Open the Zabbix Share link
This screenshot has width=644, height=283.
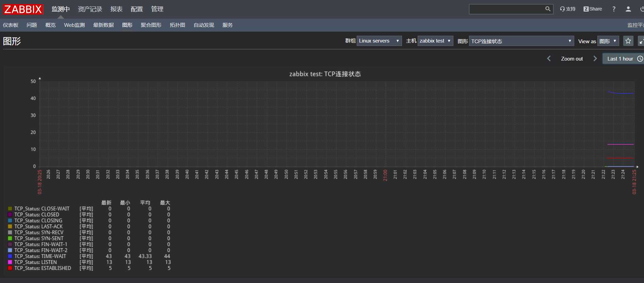pyautogui.click(x=593, y=9)
